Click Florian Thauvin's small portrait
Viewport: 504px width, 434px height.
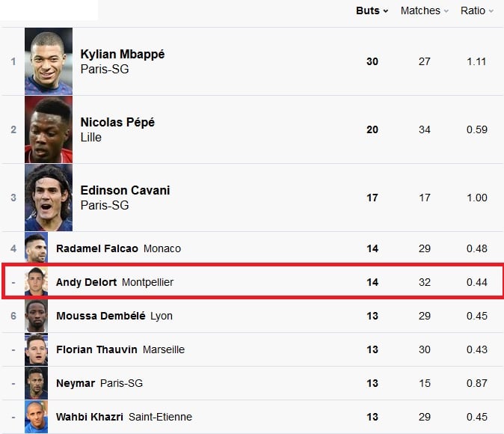37,349
